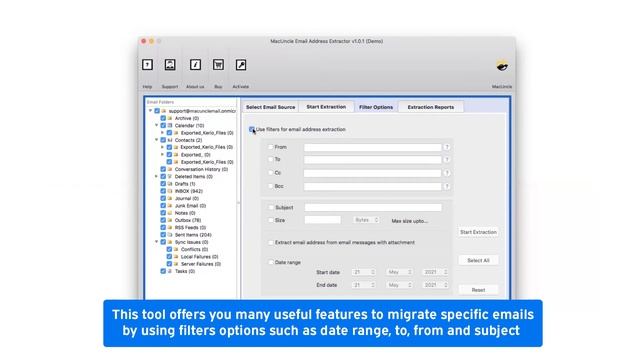This screenshot has height=360, width=640.
Task: Enable the To filter checkbox
Action: point(271,159)
